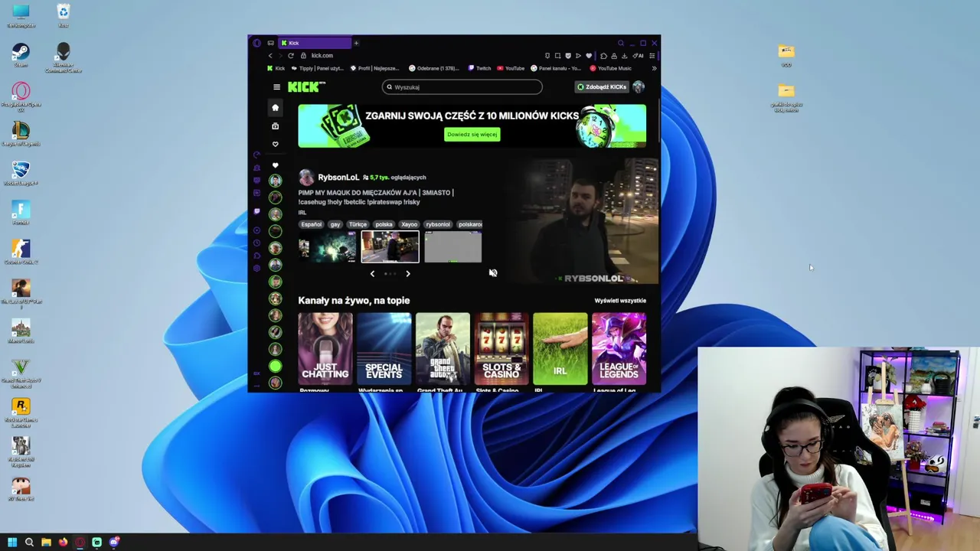Open League of Legends category card
Viewport: 980px width, 551px height.
(x=619, y=349)
